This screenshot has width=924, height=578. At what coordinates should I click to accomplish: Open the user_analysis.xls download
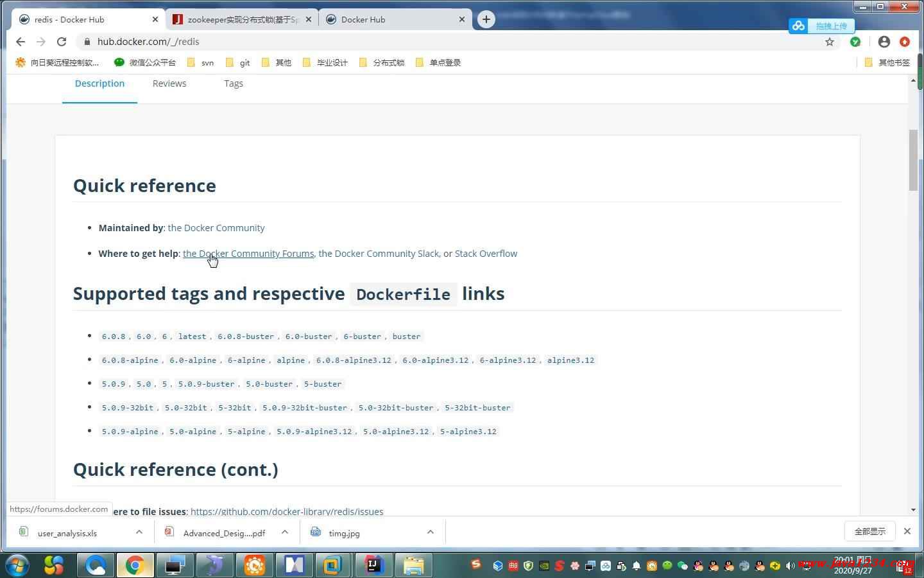(x=67, y=533)
